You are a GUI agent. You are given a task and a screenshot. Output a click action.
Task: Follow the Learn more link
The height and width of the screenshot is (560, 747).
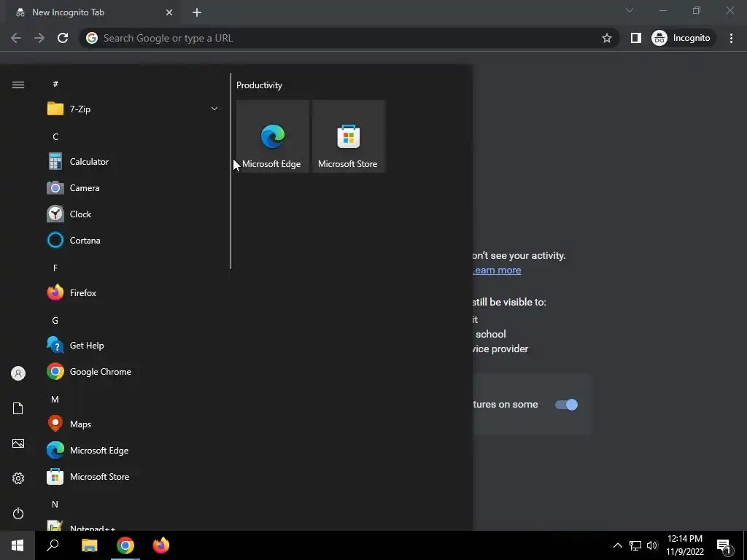pos(496,271)
